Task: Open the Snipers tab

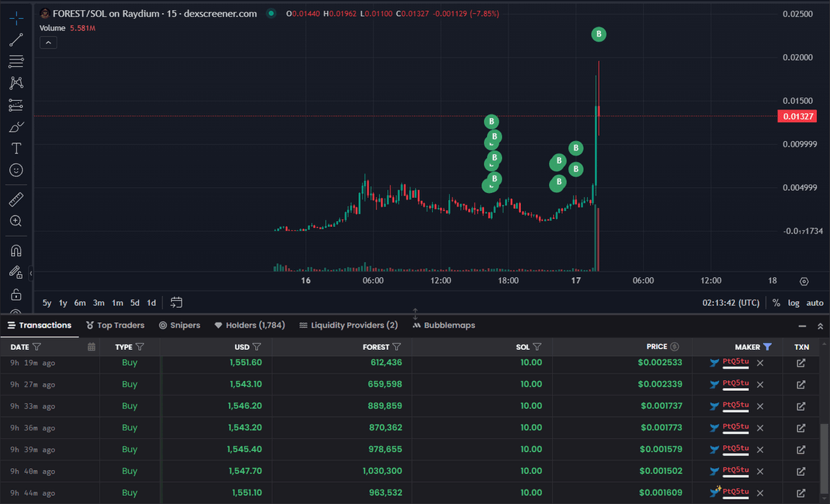Action: [x=179, y=325]
